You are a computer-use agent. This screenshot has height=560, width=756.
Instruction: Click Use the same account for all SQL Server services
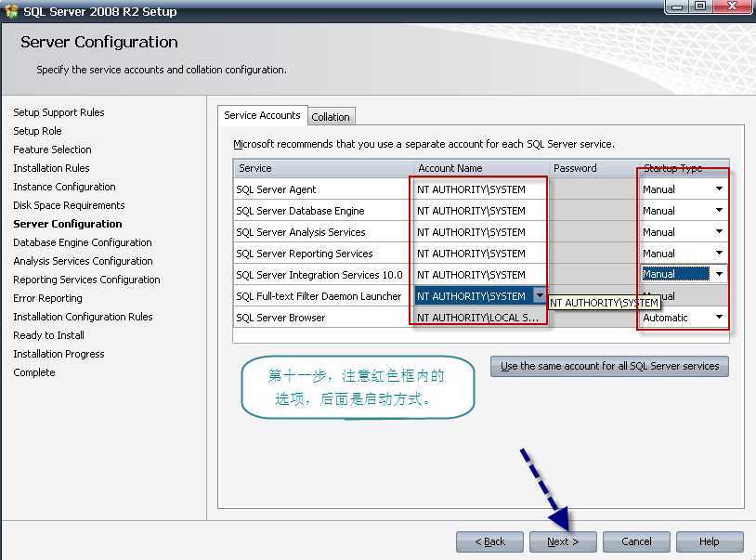click(x=609, y=366)
